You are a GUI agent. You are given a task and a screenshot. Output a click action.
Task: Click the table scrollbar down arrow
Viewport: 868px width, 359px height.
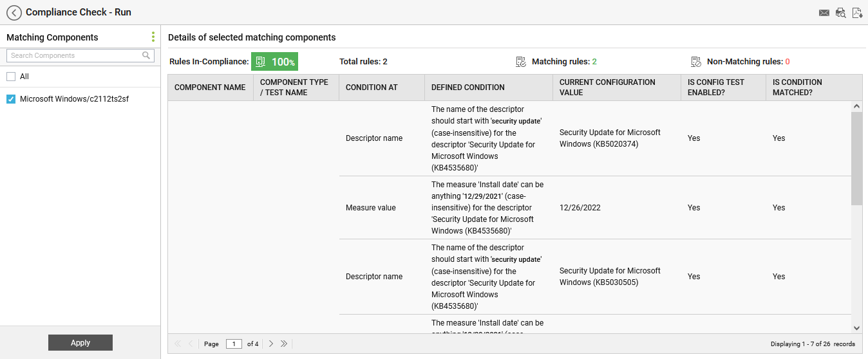click(x=856, y=328)
